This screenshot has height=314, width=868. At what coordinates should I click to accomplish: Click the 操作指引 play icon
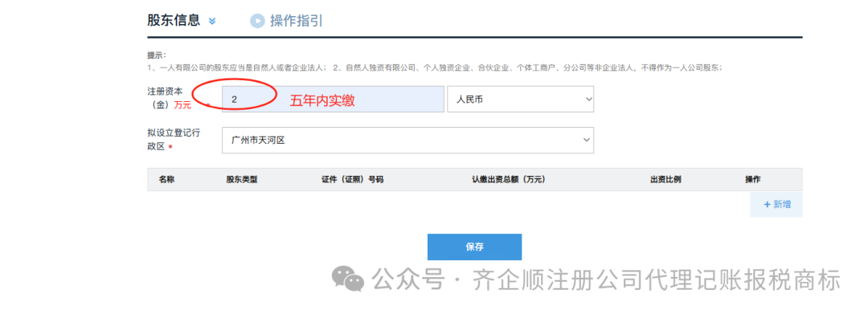(x=257, y=21)
